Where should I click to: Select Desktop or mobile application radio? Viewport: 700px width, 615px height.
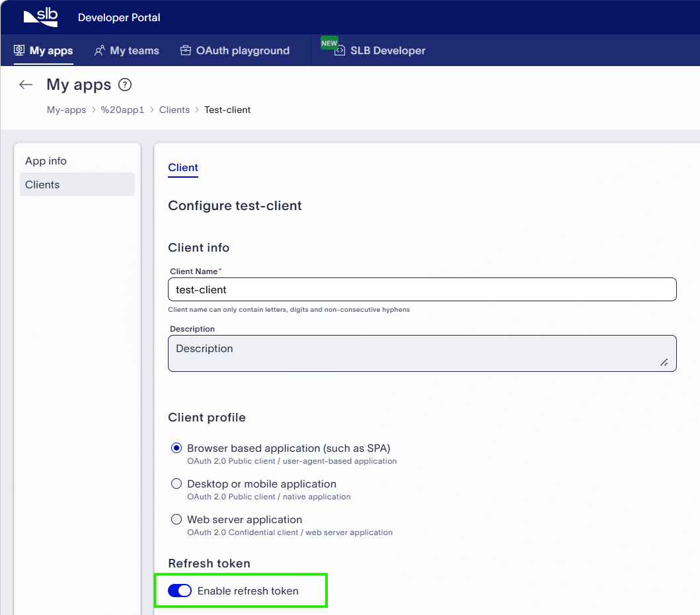click(x=176, y=484)
